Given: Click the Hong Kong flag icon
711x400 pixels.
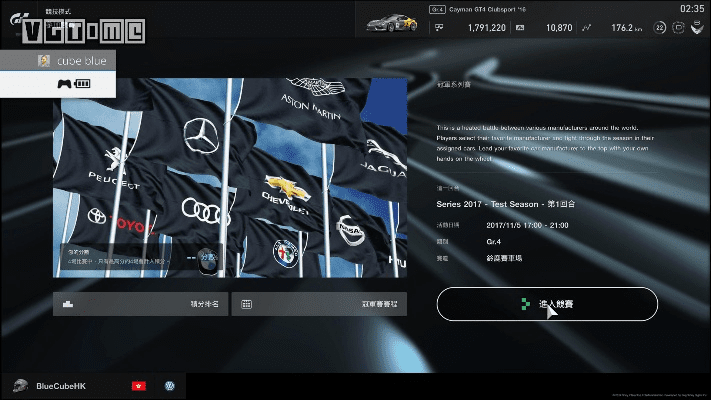Looking at the screenshot, I should coord(139,385).
